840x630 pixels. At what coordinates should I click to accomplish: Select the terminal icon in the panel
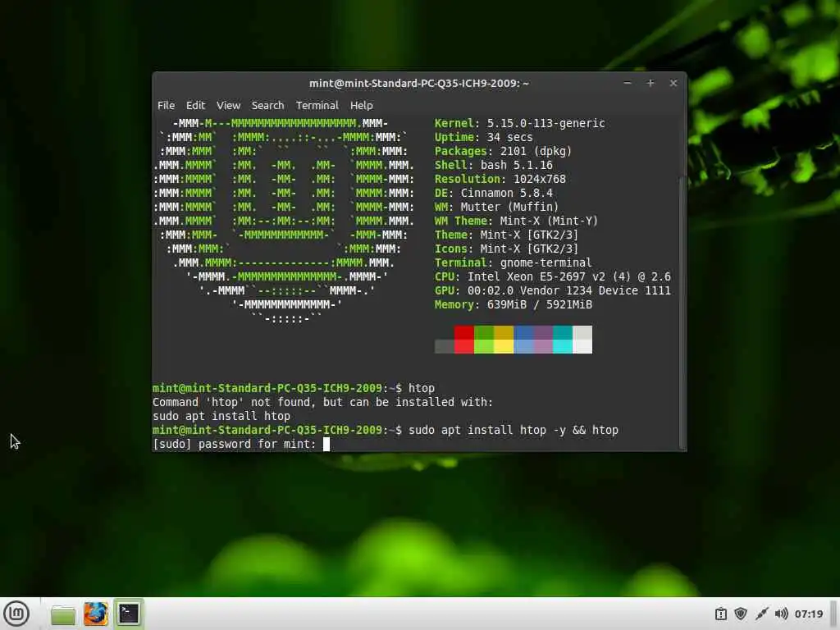coord(129,614)
